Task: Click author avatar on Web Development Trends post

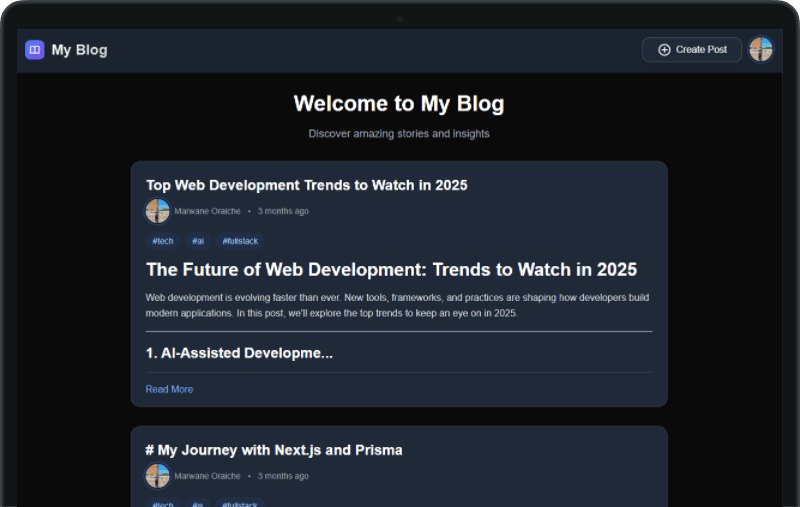Action: (x=157, y=211)
